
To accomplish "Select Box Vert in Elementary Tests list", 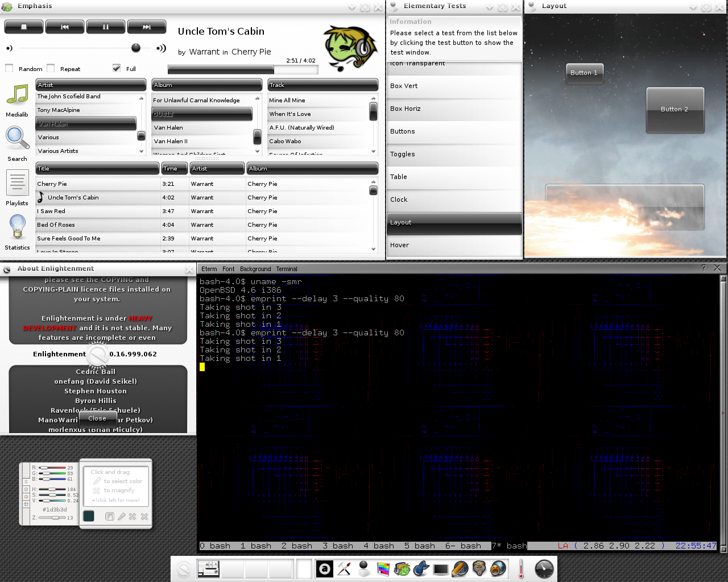I will click(454, 86).
